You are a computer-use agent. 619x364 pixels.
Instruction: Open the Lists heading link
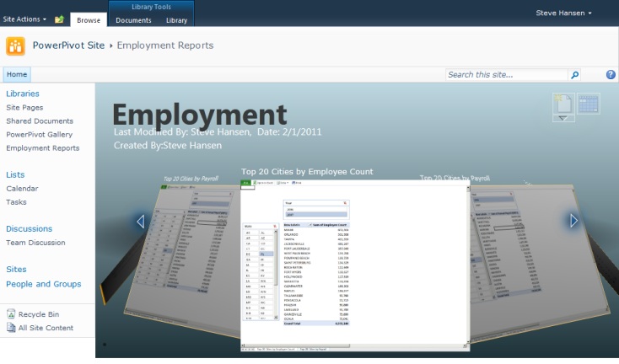click(x=15, y=174)
